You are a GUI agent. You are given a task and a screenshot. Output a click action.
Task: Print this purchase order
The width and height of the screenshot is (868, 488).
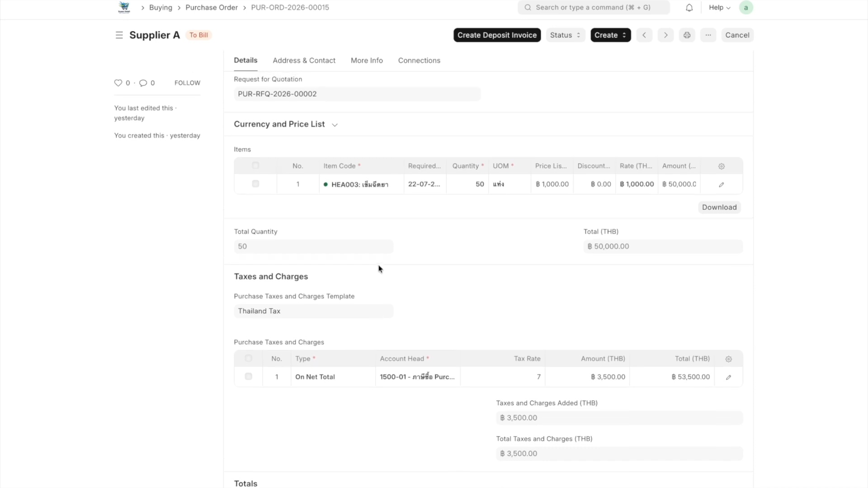[x=687, y=35]
